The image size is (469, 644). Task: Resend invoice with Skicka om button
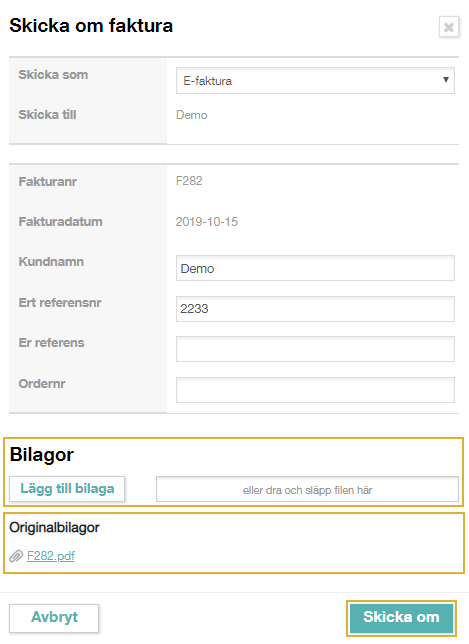coord(401,617)
